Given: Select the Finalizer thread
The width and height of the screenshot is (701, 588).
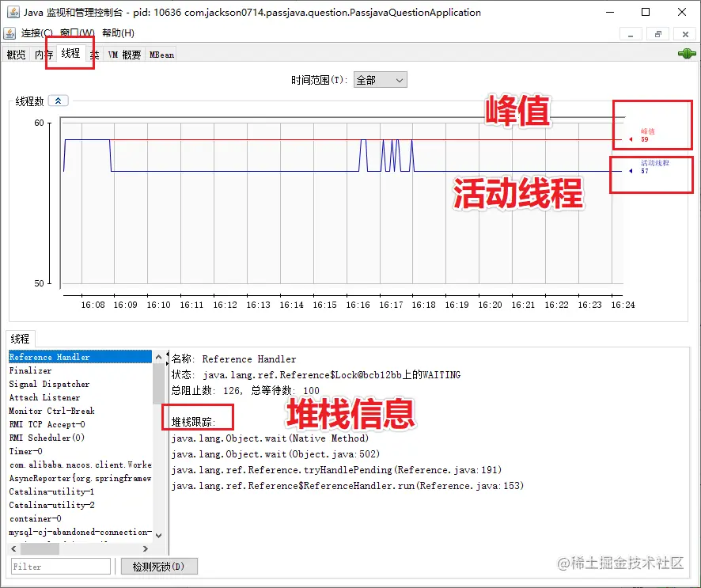Looking at the screenshot, I should coord(80,370).
